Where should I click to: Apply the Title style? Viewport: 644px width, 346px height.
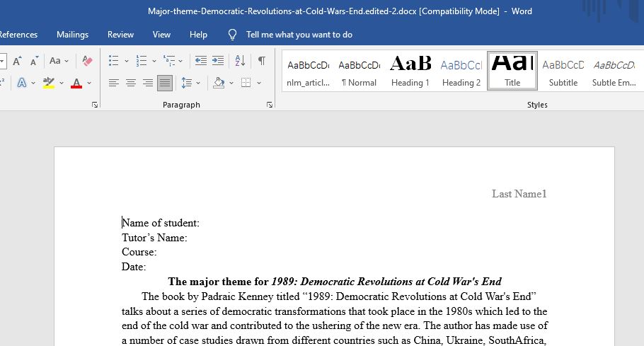(x=512, y=71)
